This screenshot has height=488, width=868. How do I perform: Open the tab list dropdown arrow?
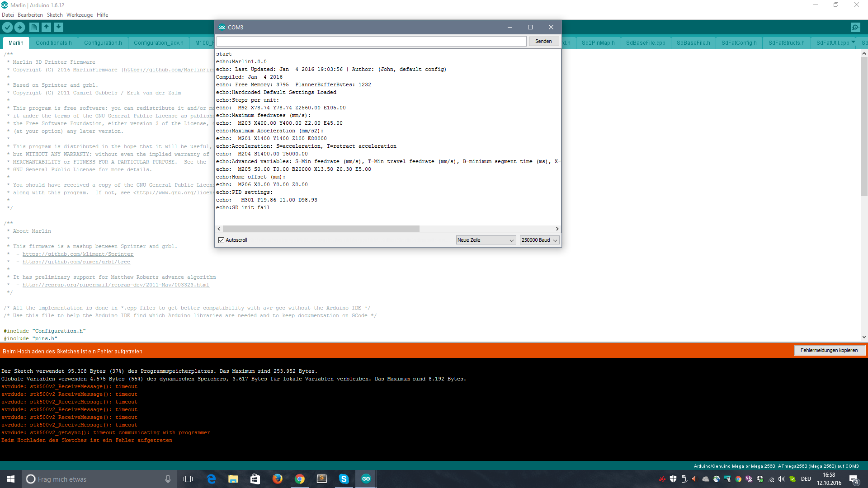853,42
